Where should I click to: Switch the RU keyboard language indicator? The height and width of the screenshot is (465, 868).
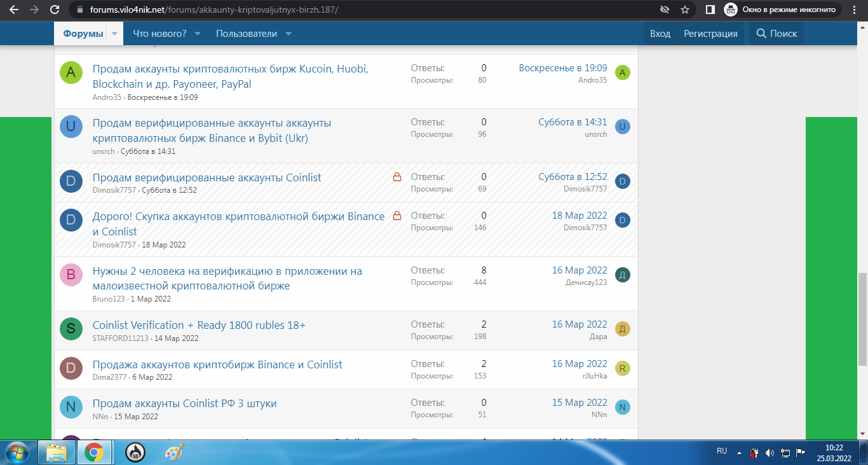tap(722, 451)
